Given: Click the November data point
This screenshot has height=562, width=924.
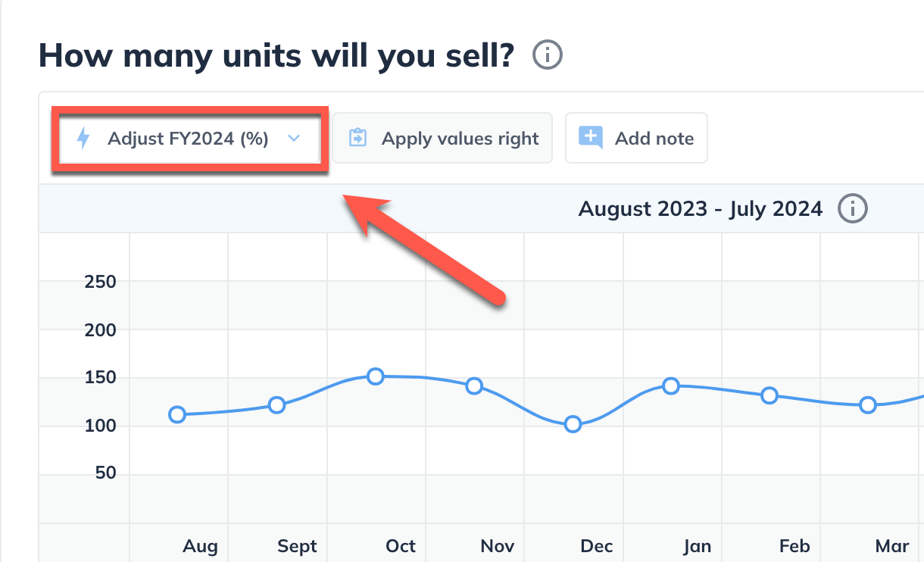Looking at the screenshot, I should [474, 386].
